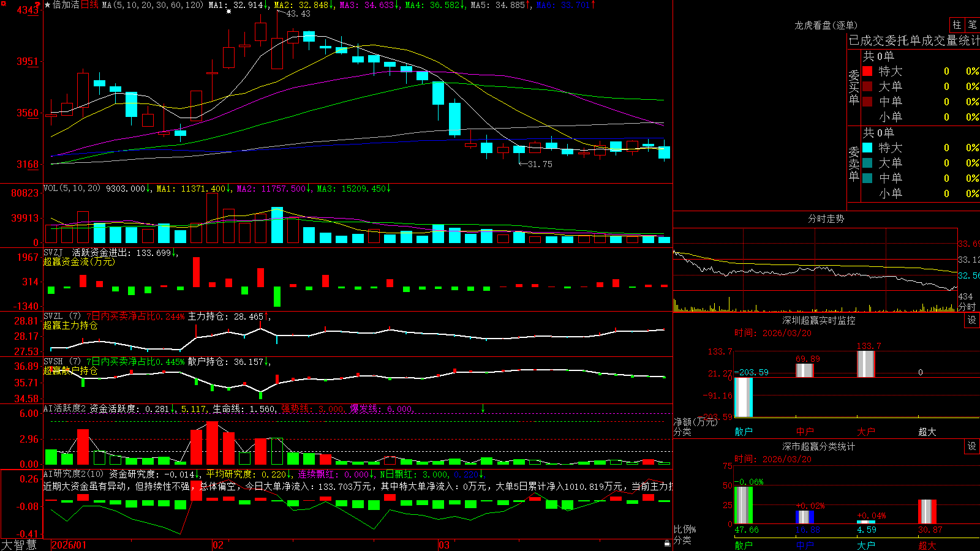Click the 分时 label beside intraday chart
This screenshot has width=980, height=551.
967,307
